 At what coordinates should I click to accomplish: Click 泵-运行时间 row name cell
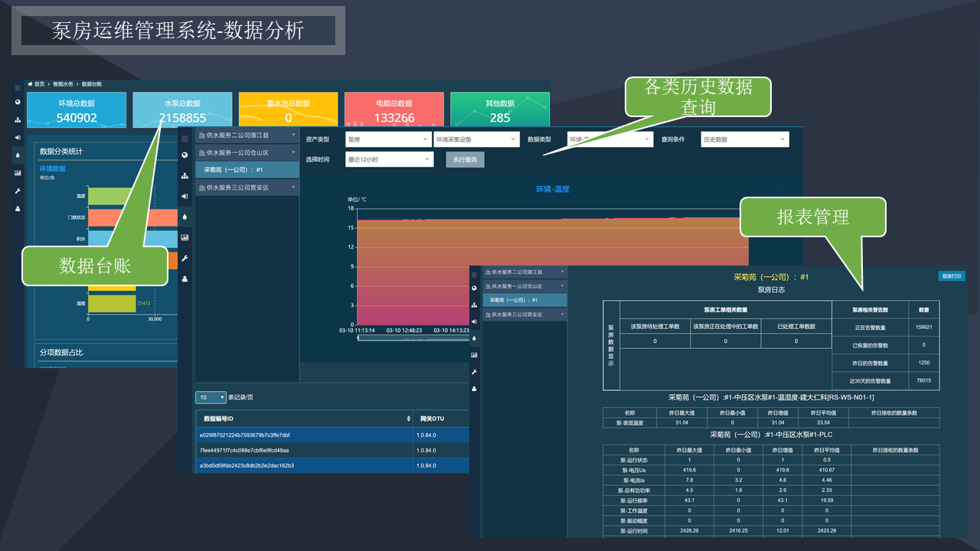point(633,530)
